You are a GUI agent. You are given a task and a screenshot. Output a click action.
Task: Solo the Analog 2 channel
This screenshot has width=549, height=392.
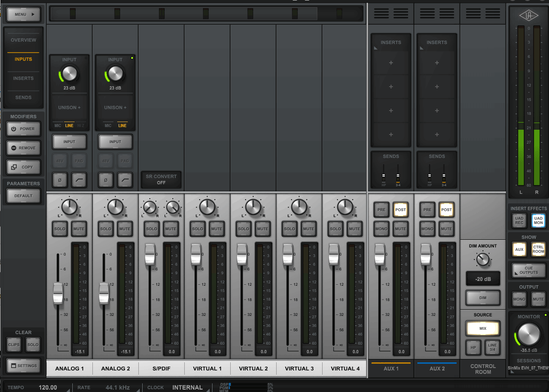[106, 229]
